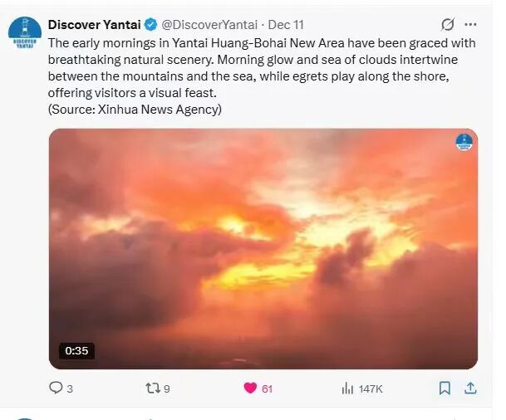Click the reply speech bubble icon
The image size is (506, 420).
pos(56,388)
